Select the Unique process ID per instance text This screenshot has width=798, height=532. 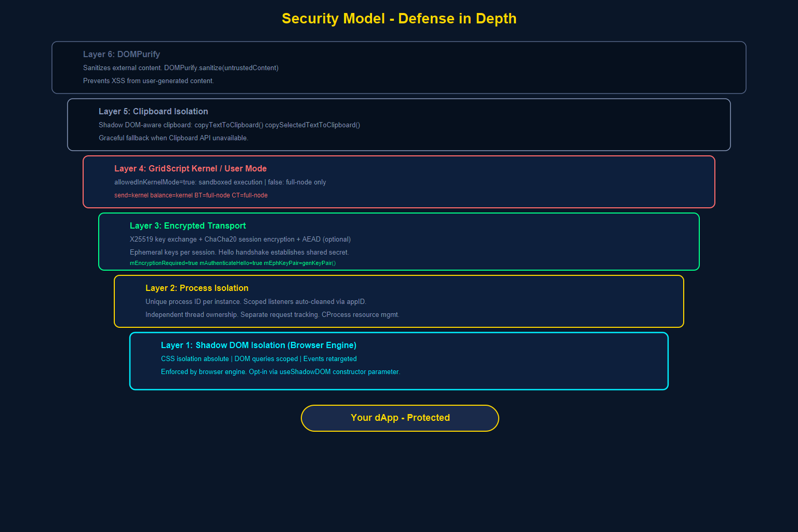(256, 301)
